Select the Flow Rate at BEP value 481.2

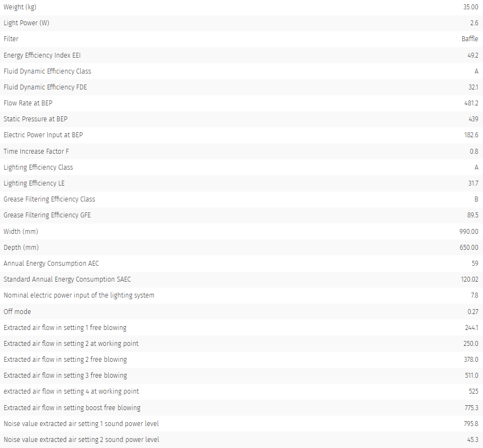coord(471,103)
